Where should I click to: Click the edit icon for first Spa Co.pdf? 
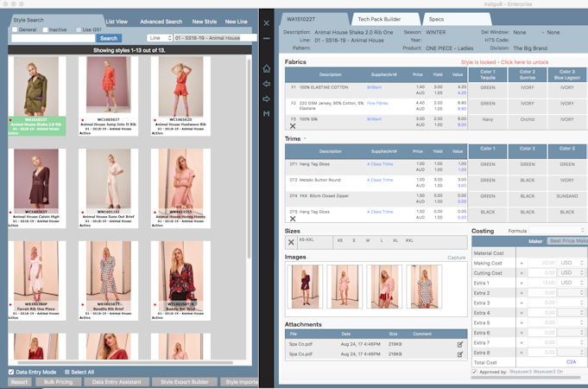[x=460, y=344]
